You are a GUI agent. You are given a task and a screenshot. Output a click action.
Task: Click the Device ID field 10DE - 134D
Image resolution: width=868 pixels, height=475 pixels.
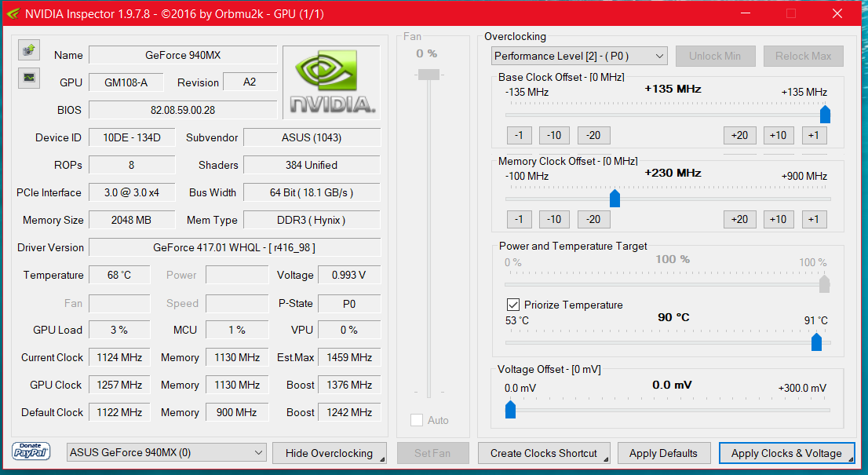click(132, 137)
